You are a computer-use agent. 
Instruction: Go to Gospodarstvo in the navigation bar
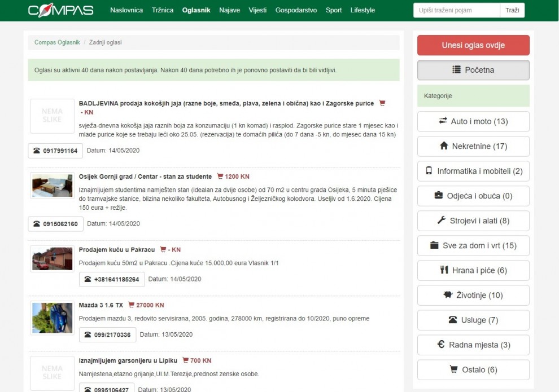pos(296,10)
